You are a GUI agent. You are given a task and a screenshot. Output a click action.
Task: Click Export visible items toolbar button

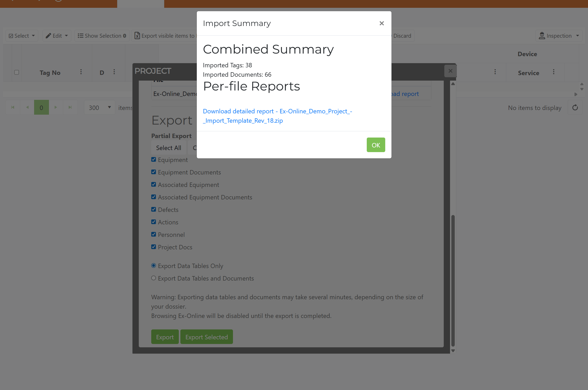[165, 36]
